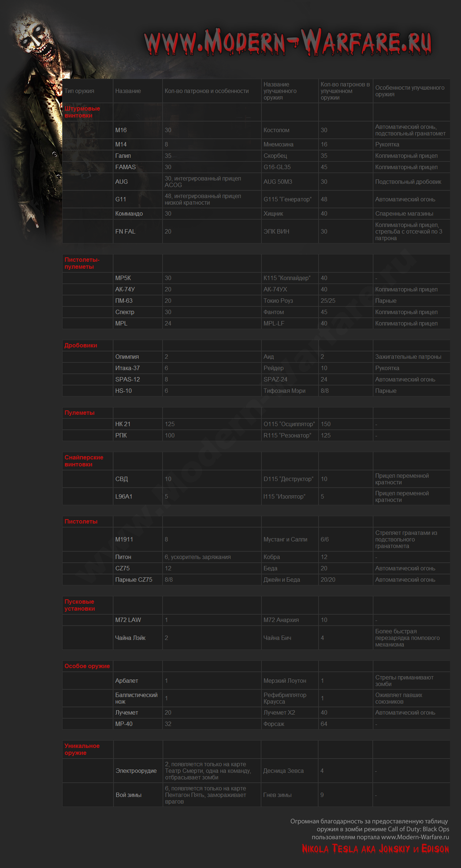Select the 'Галил' weapon cell
The height and width of the screenshot is (868, 461).
click(x=138, y=156)
